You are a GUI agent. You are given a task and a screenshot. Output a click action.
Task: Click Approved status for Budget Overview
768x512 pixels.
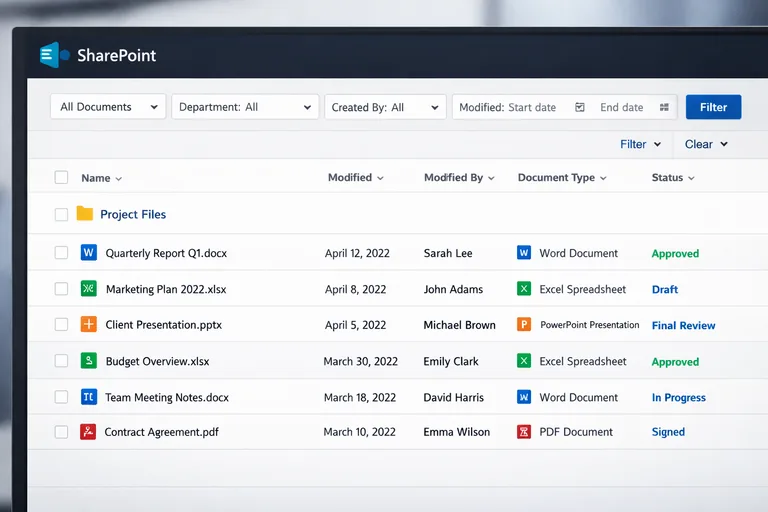[x=675, y=362]
